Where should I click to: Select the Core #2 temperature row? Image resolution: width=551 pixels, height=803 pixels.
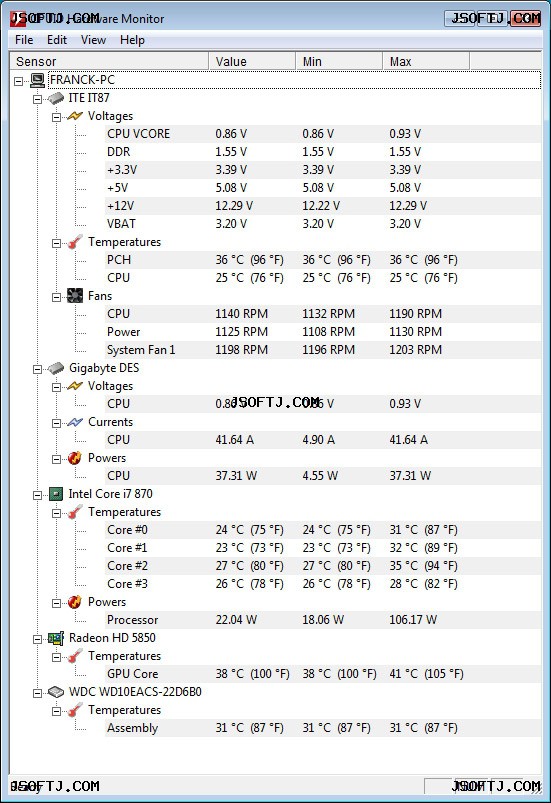click(323, 566)
